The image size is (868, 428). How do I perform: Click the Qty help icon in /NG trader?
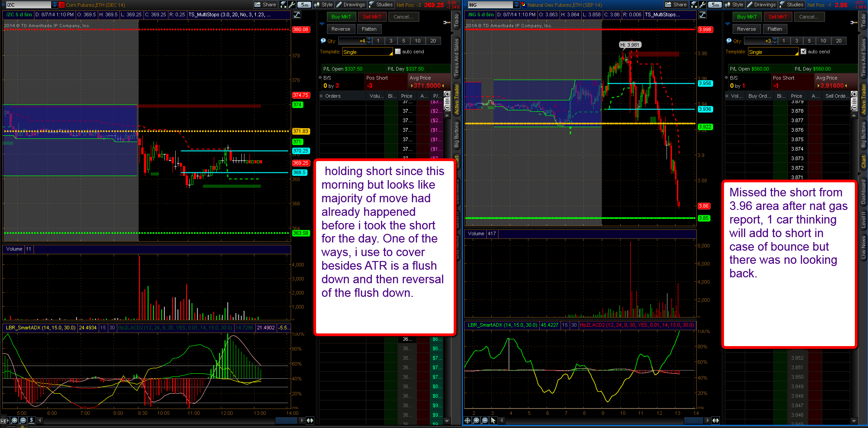pos(729,41)
